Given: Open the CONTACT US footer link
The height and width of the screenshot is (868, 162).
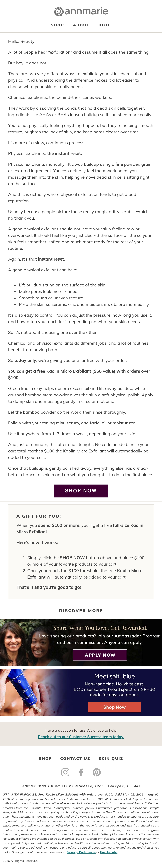Looking at the screenshot, I should tap(75, 758).
